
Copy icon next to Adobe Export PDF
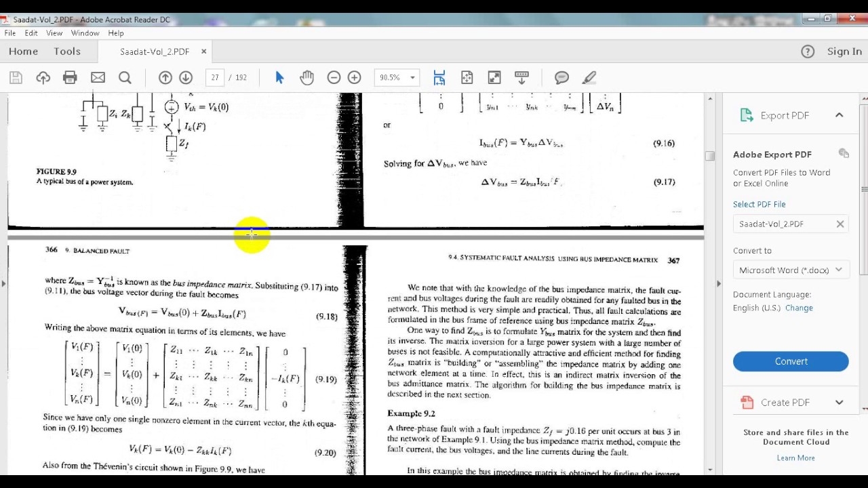coord(844,154)
